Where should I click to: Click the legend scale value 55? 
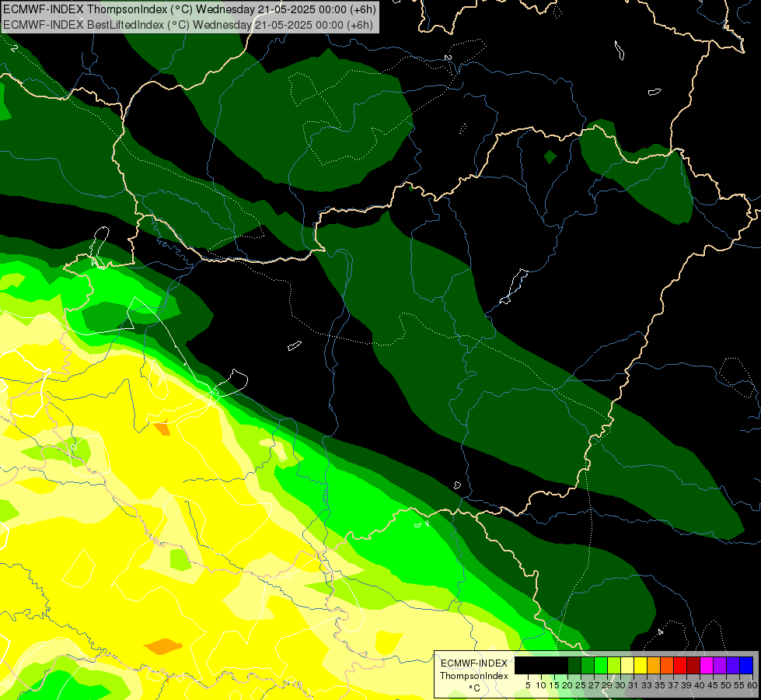(738, 685)
